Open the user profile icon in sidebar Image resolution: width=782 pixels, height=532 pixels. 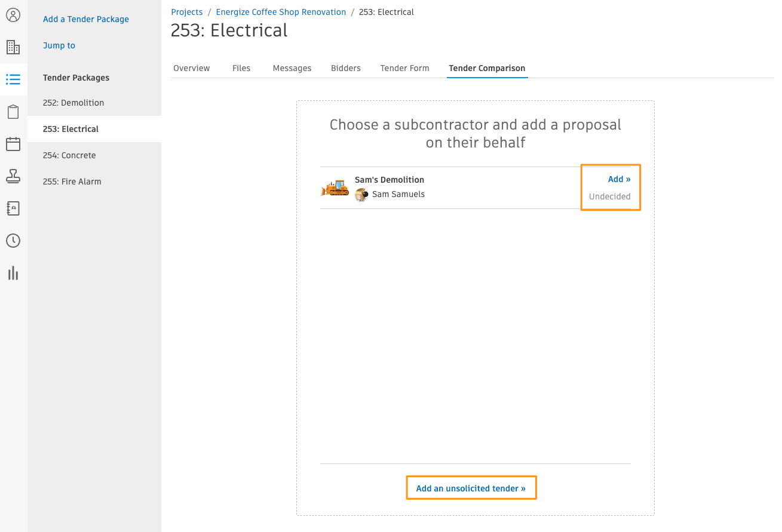point(13,15)
